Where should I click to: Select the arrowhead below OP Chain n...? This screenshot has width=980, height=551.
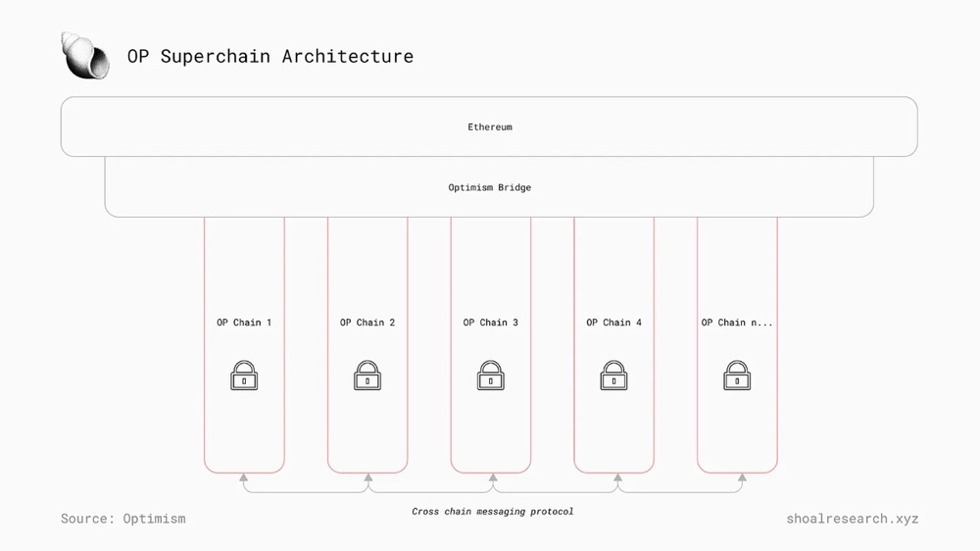(x=742, y=477)
